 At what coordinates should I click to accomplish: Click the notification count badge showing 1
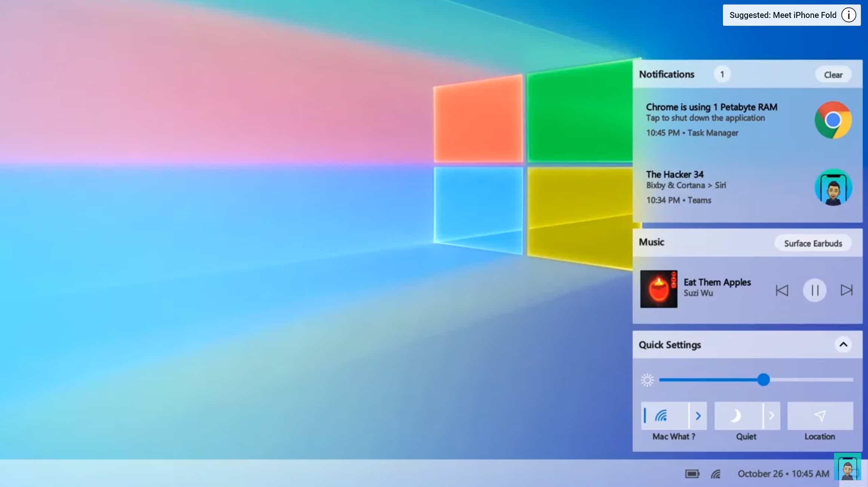[x=722, y=74]
